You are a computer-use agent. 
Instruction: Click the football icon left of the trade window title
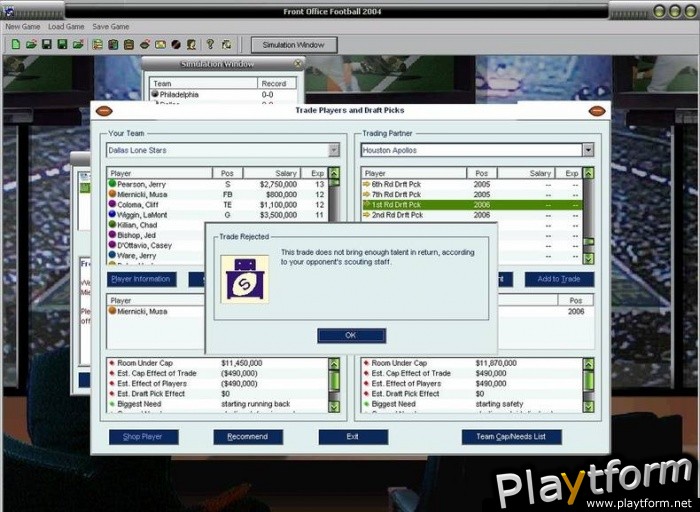[x=104, y=111]
